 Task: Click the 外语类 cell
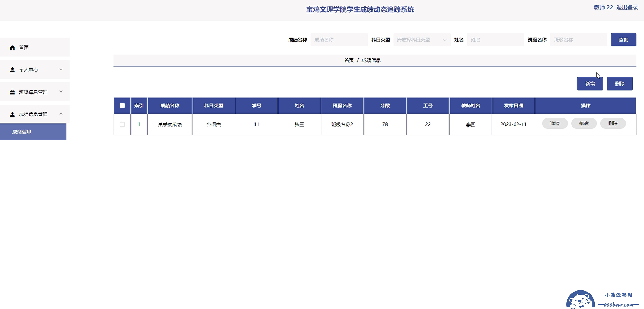click(x=213, y=124)
